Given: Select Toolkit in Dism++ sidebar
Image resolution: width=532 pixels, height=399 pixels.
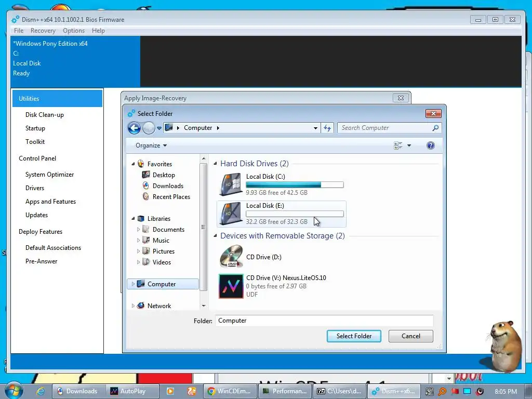Looking at the screenshot, I should coord(35,142).
